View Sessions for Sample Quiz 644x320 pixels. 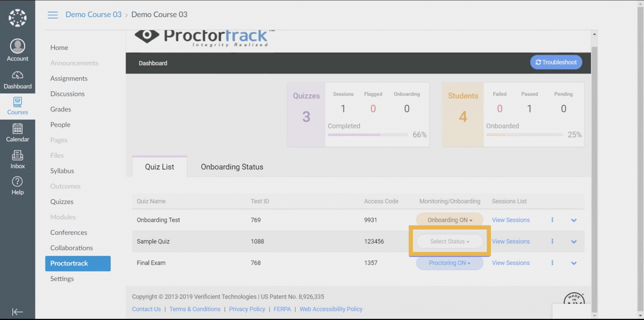click(511, 241)
